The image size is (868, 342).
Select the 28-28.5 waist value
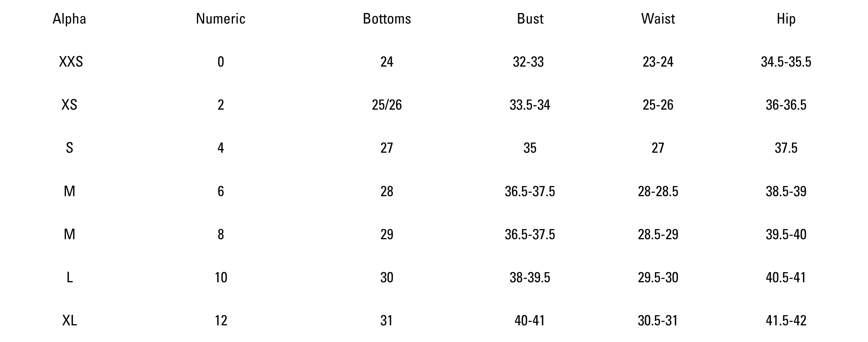tap(658, 191)
